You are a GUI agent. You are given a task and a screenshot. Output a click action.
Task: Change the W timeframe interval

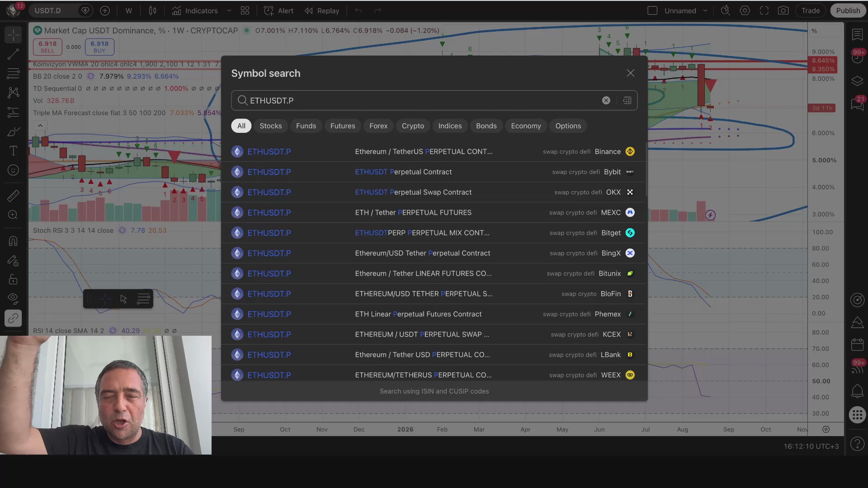(x=129, y=10)
